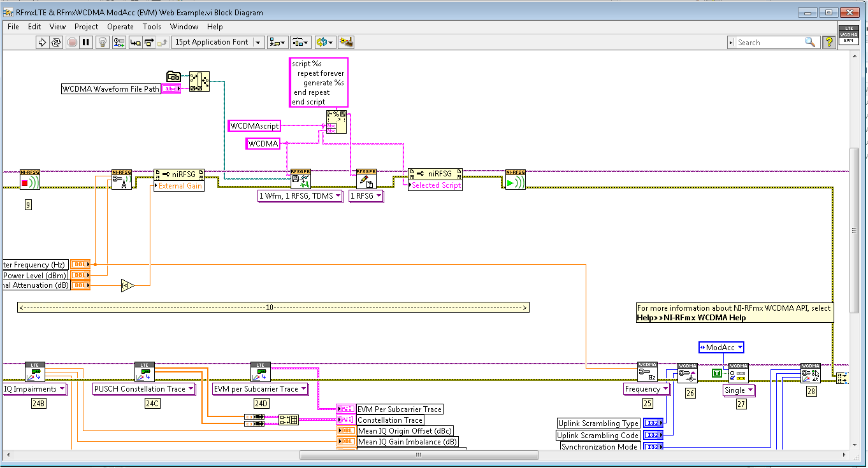Select the NI-RFSG initiate play node
868x468 pixels.
(x=516, y=180)
